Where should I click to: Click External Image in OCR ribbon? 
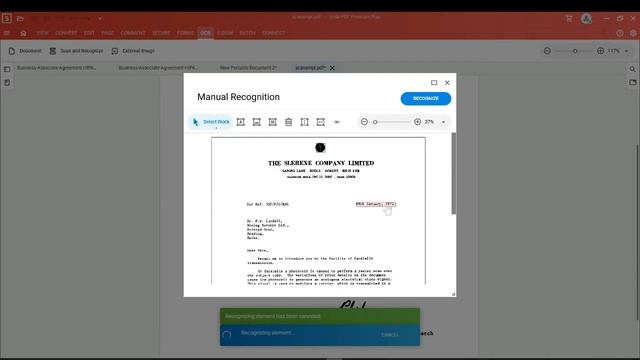pyautogui.click(x=133, y=51)
